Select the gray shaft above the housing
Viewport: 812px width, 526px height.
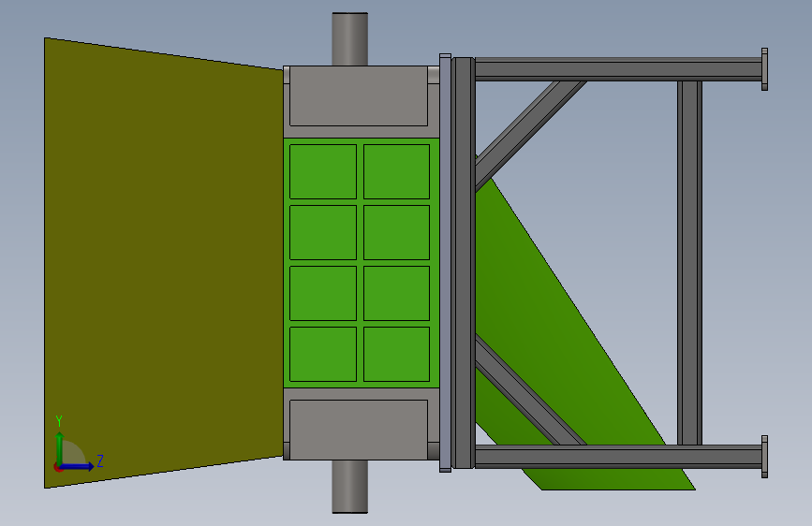click(x=350, y=39)
